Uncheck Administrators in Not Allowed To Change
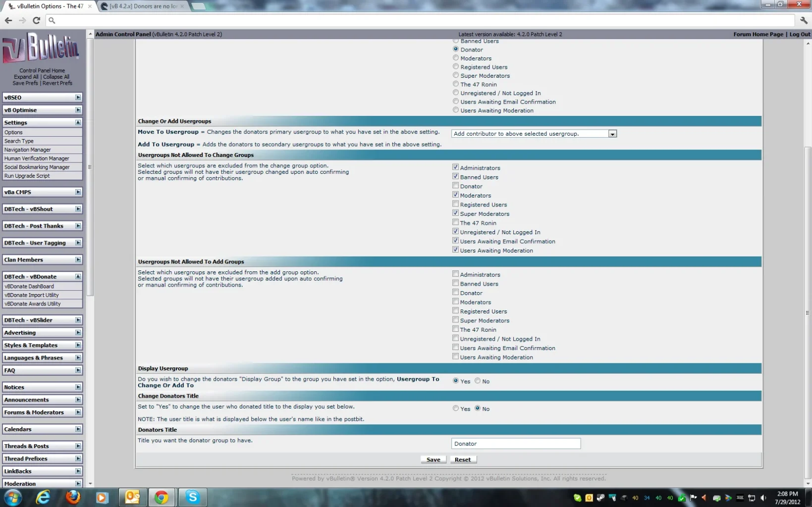The width and height of the screenshot is (812, 507). pos(455,167)
